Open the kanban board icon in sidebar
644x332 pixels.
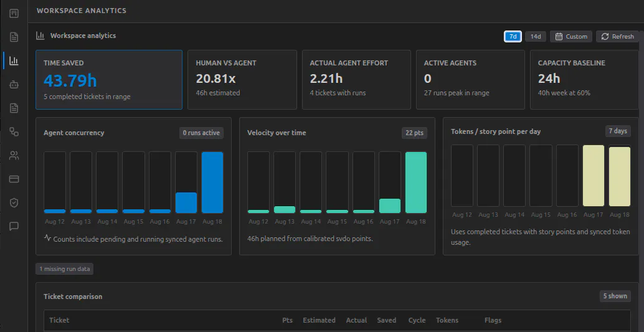[14, 14]
